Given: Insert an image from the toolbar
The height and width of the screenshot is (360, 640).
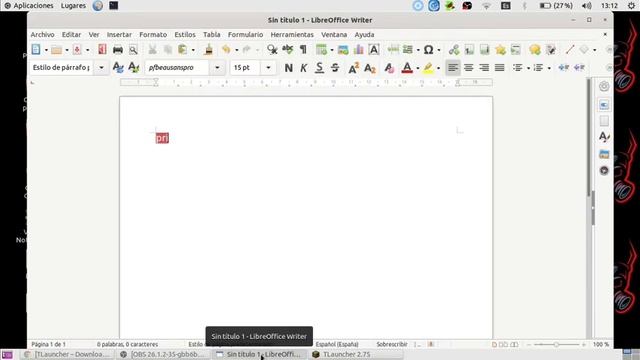Looking at the screenshot, I should pos(343,50).
